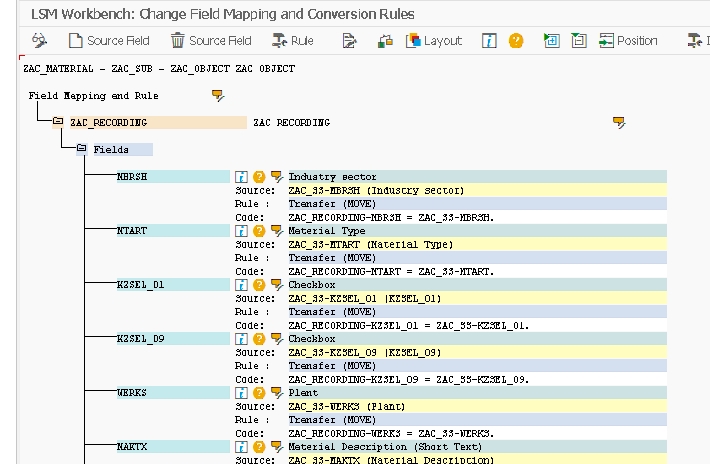
Task: Click the toolbar blue information icon
Action: point(489,41)
